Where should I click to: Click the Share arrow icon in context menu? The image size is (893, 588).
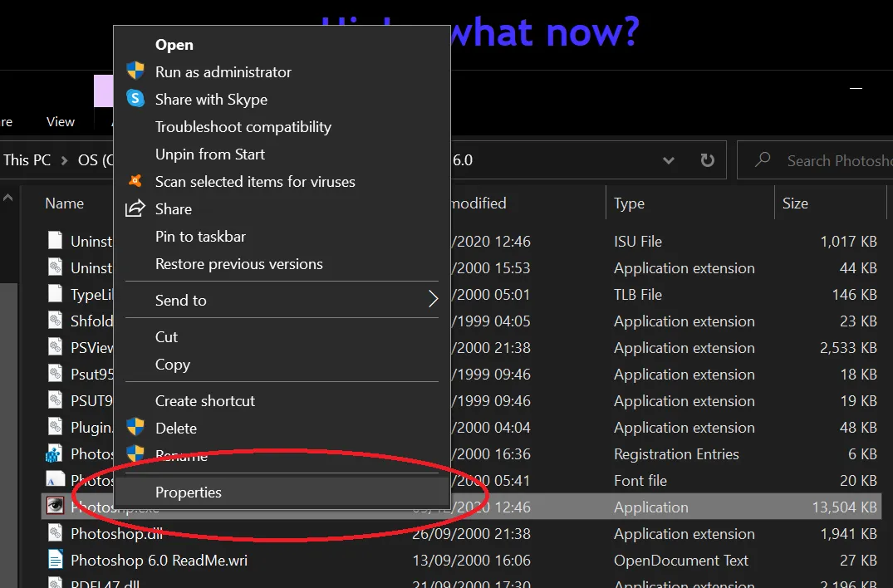click(x=135, y=208)
